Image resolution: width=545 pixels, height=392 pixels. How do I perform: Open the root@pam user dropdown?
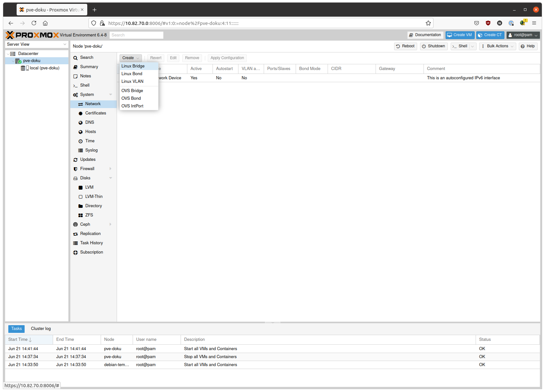(523, 35)
